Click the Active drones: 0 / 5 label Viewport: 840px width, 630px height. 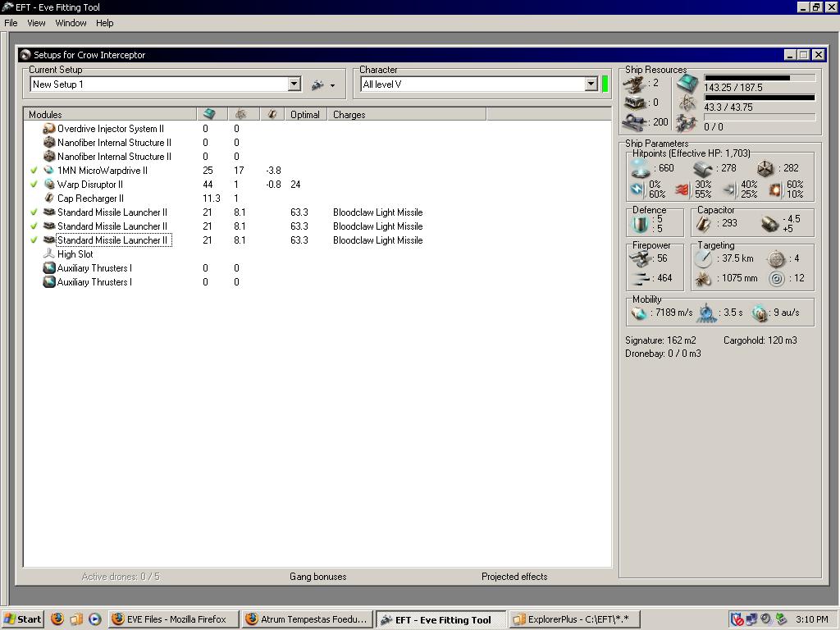[121, 577]
